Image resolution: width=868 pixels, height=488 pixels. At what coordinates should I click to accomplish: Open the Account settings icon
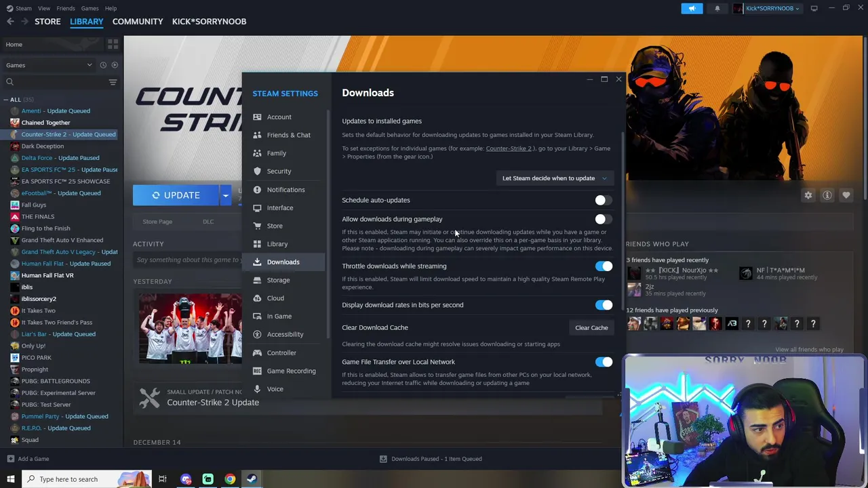(x=257, y=117)
